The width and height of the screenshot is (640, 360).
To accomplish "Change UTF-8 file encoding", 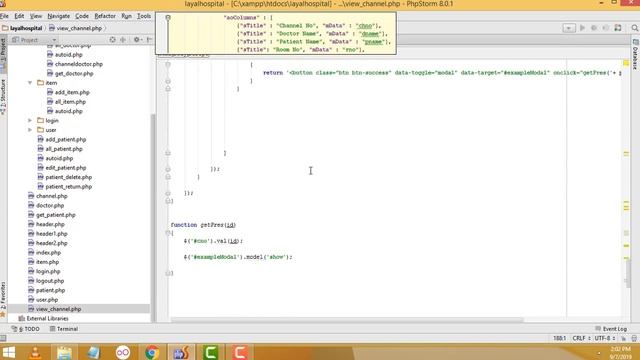I will (x=604, y=338).
